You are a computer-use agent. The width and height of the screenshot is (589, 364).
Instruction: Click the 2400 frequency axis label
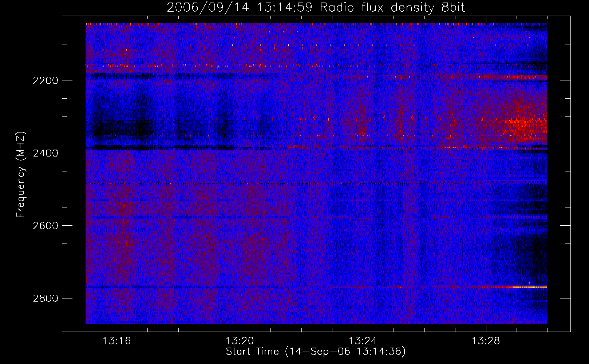(x=46, y=153)
